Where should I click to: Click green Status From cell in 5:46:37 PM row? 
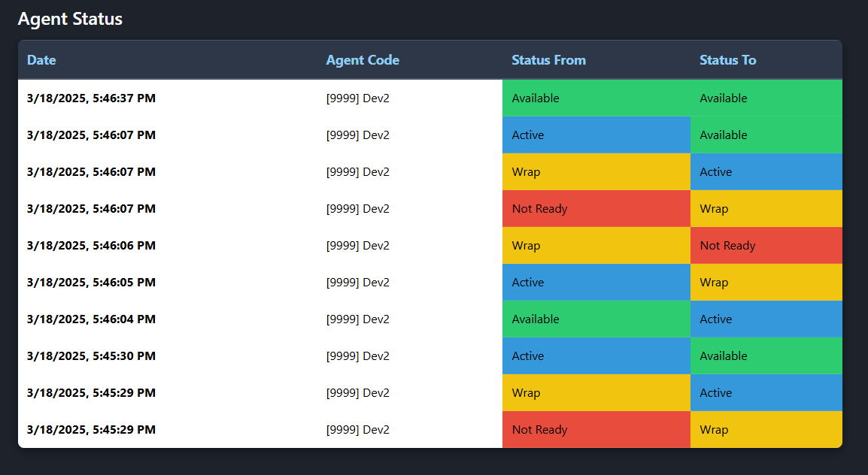pyautogui.click(x=596, y=98)
